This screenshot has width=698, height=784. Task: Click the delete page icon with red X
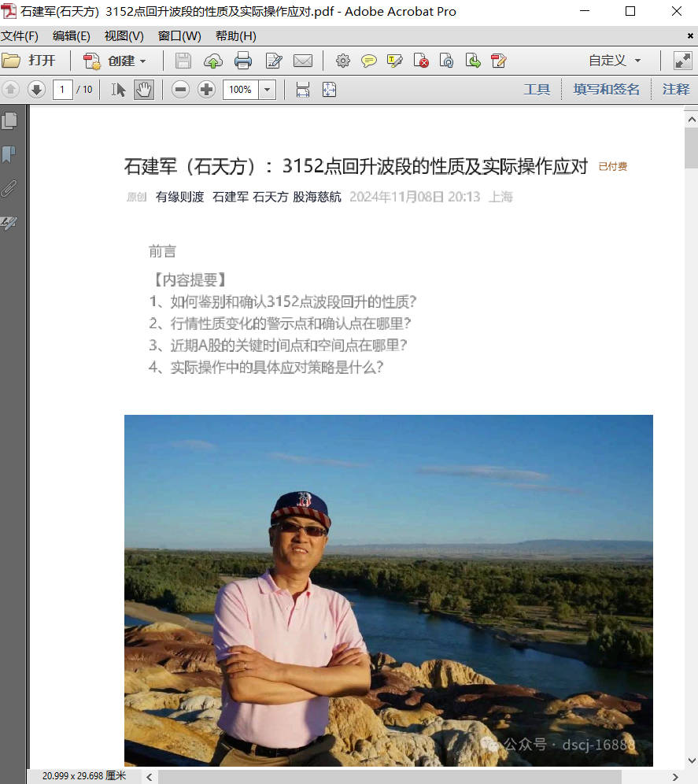[421, 61]
